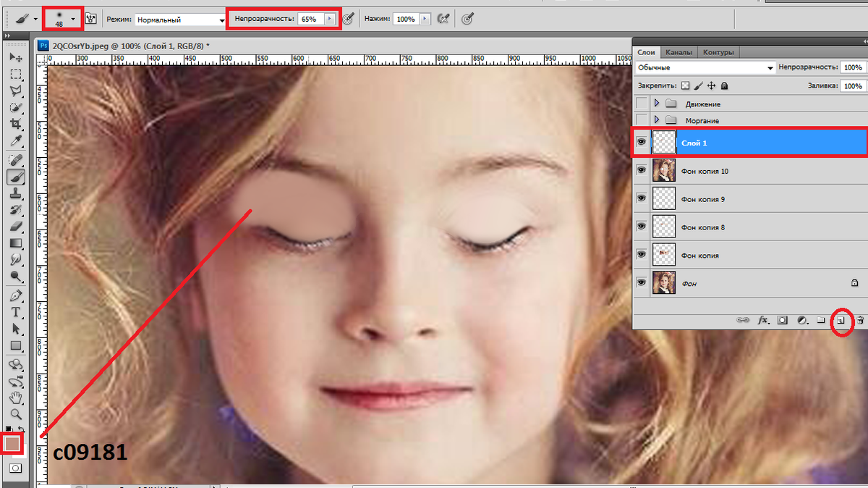The height and width of the screenshot is (488, 868).
Task: Open the layer blend mode Обычные dropdown
Action: point(705,67)
